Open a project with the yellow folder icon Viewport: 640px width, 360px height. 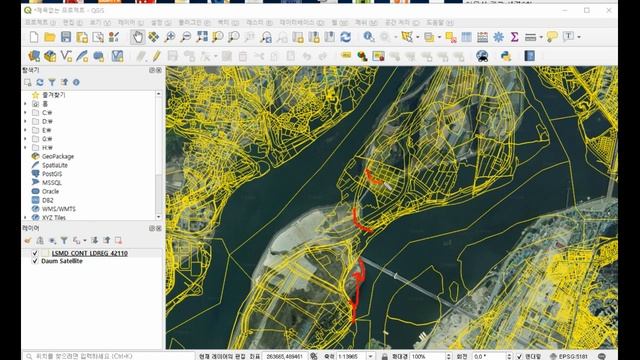click(x=50, y=37)
